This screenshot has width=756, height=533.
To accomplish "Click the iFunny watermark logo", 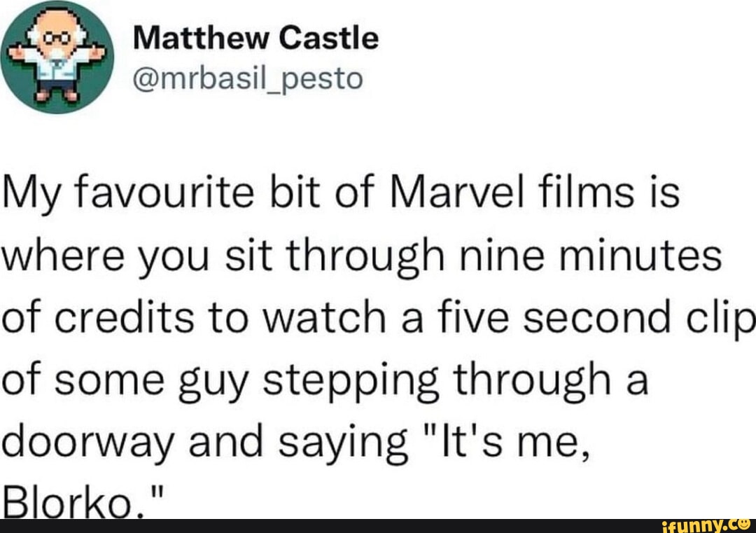I will click(x=700, y=525).
